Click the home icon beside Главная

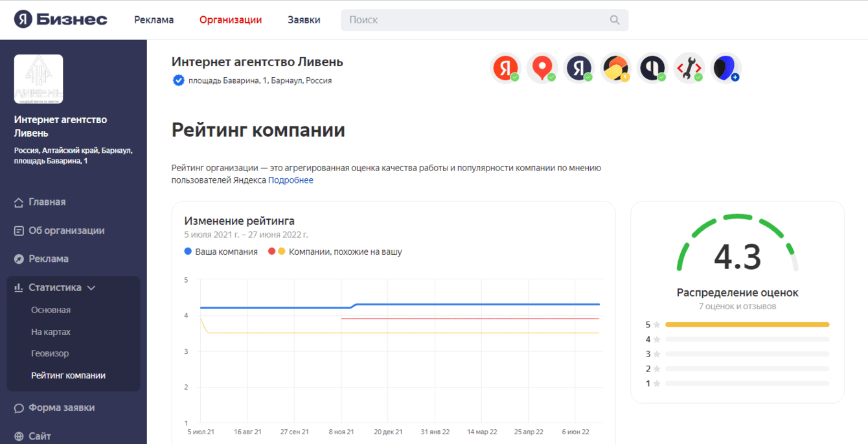click(x=19, y=202)
